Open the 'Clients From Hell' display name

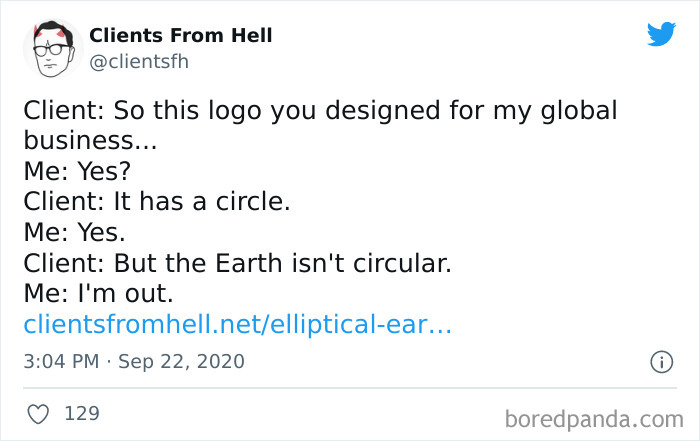[x=181, y=35]
